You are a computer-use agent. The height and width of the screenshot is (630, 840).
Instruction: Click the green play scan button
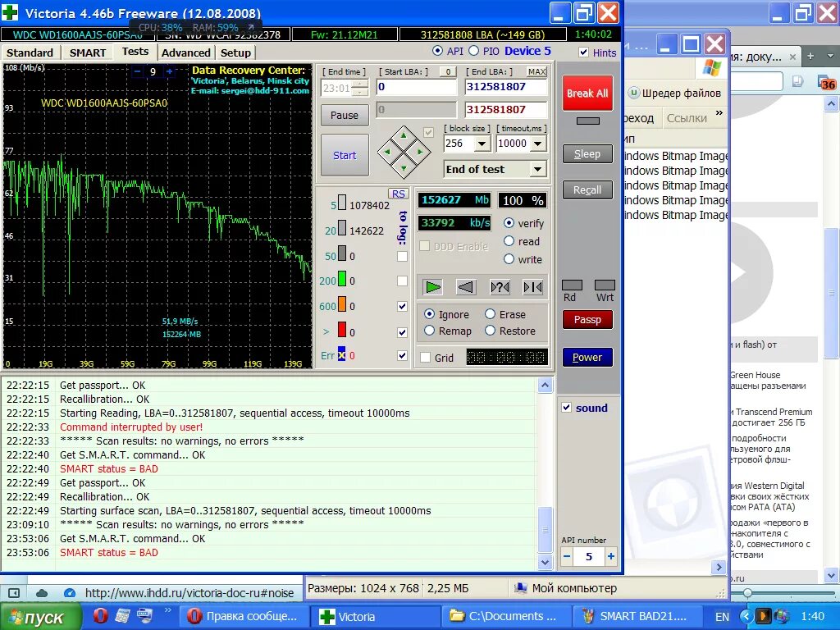click(432, 287)
